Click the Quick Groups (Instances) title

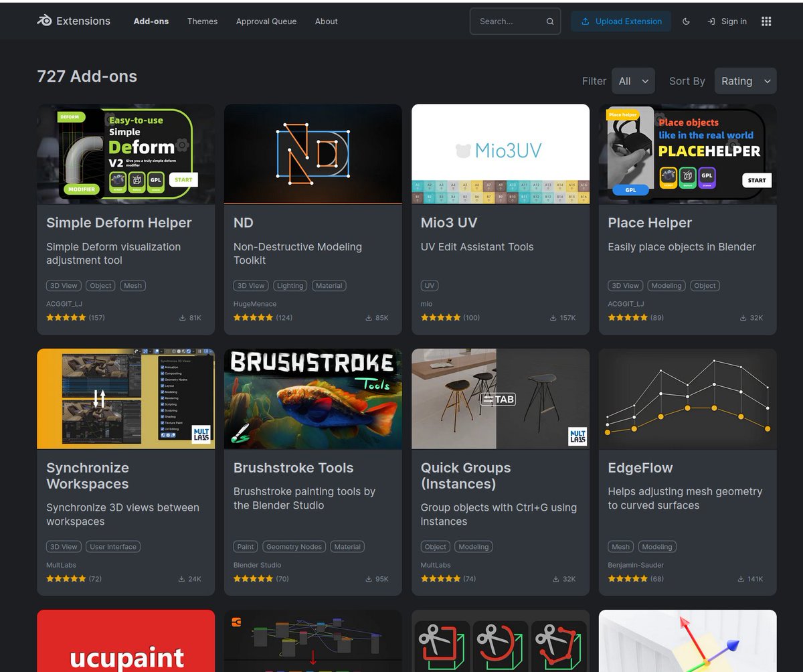coord(466,476)
